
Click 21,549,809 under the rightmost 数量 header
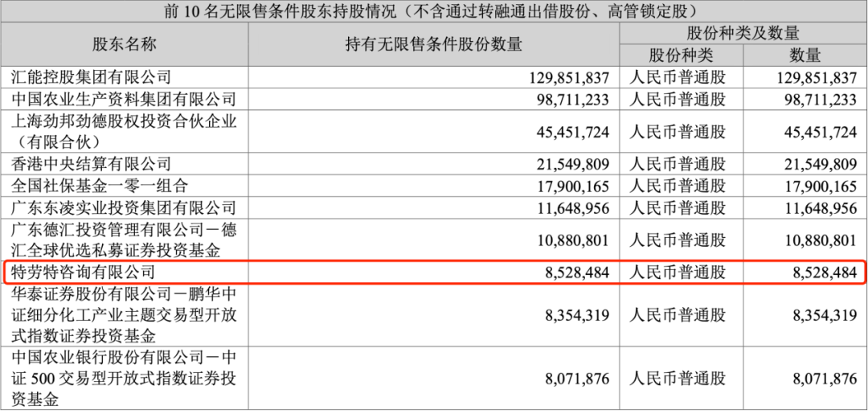[821, 164]
